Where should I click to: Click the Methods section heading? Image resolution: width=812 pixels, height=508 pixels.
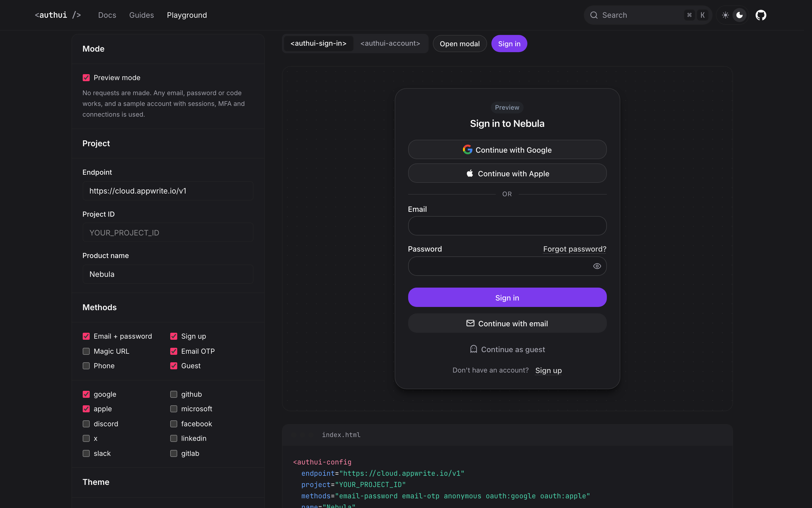[x=100, y=307]
